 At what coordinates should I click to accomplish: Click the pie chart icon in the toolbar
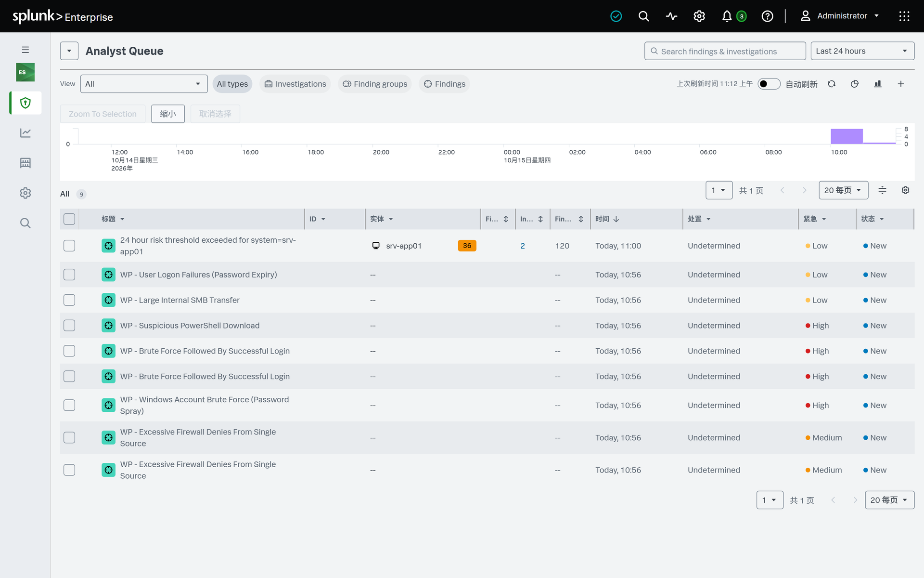click(855, 84)
